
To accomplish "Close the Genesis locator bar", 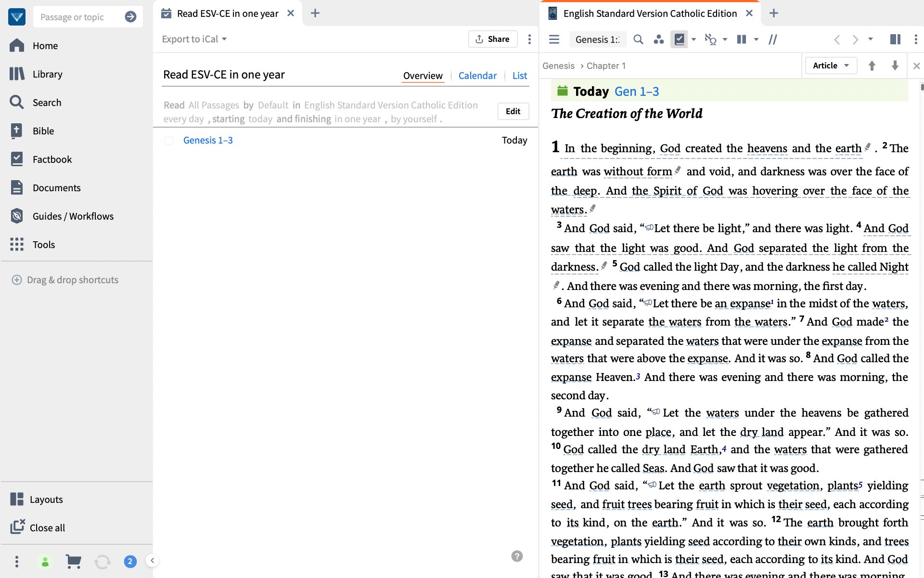I will (x=916, y=66).
